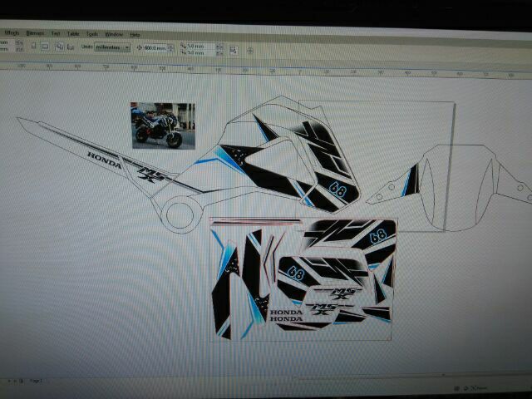Apply page layout to all pages
Viewport: 532px width, 399px height.
(61, 47)
